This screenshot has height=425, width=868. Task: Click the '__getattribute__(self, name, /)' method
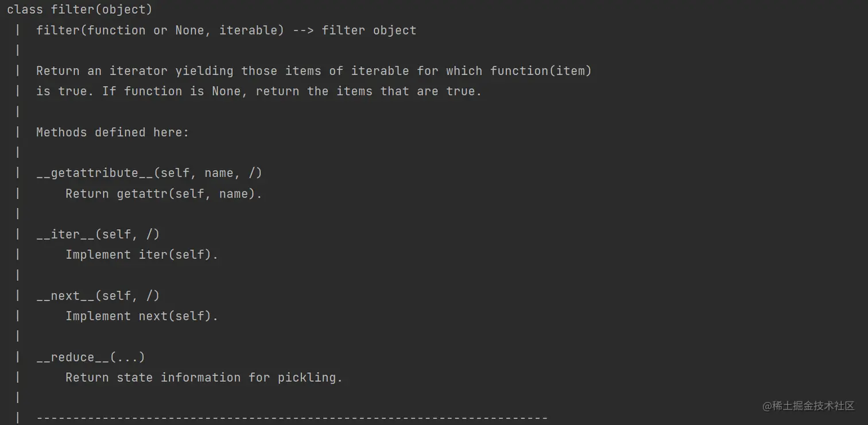coord(149,173)
